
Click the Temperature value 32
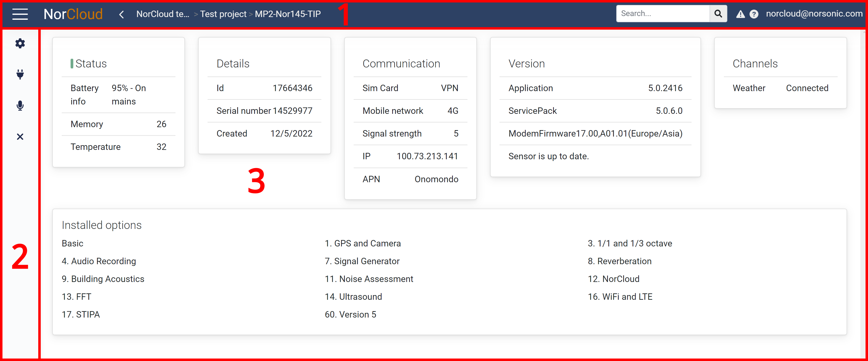[161, 147]
